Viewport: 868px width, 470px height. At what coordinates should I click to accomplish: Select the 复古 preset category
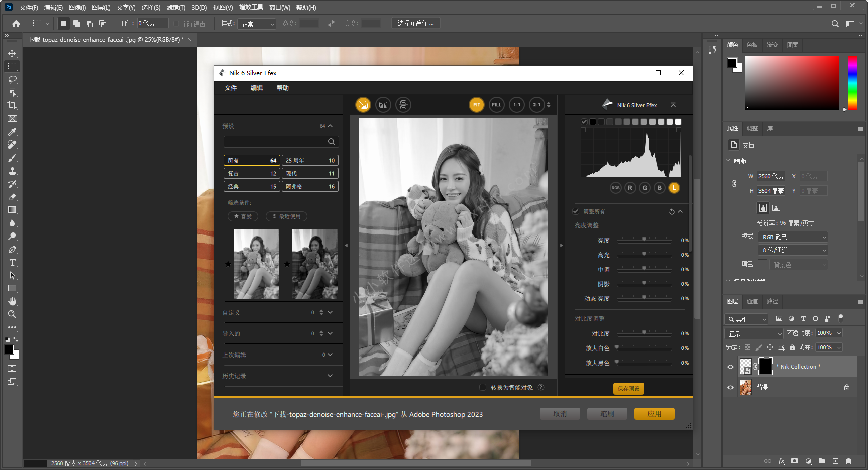click(x=252, y=173)
